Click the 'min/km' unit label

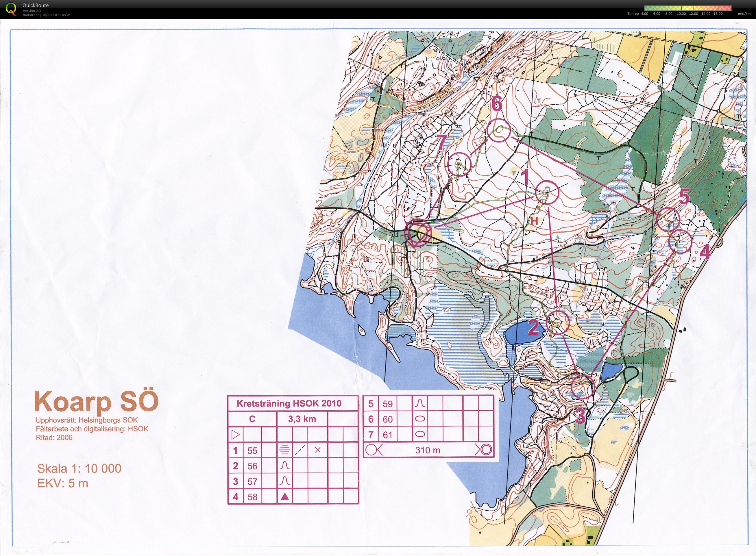[x=744, y=14]
